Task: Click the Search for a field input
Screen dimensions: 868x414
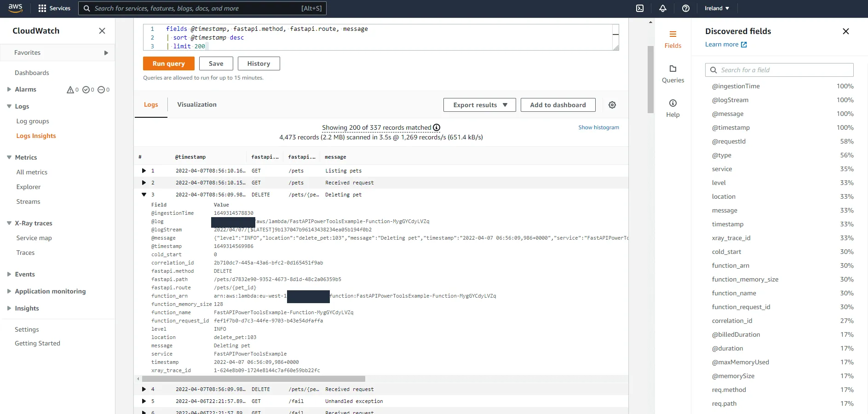Action: 778,69
